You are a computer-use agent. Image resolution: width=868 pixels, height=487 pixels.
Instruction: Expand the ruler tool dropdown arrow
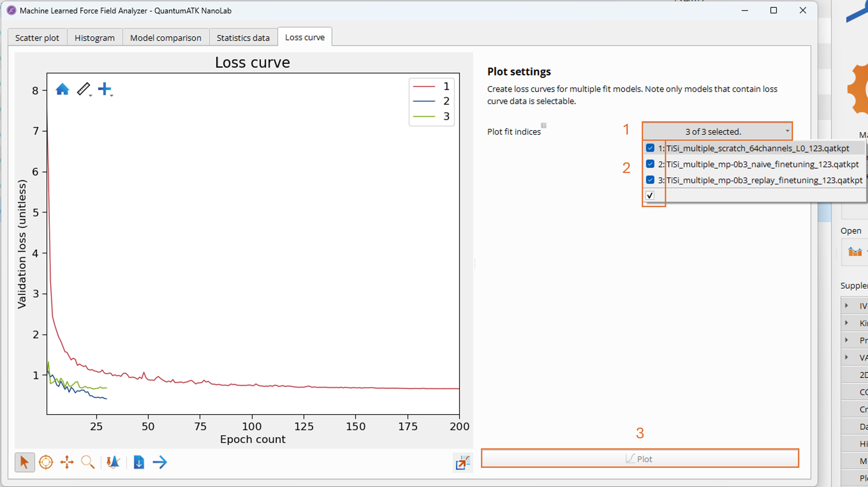point(91,96)
